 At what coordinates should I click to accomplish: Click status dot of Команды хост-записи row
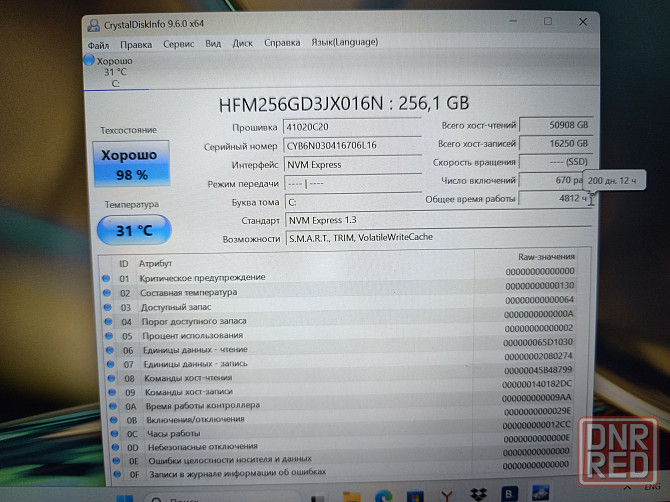[x=112, y=392]
